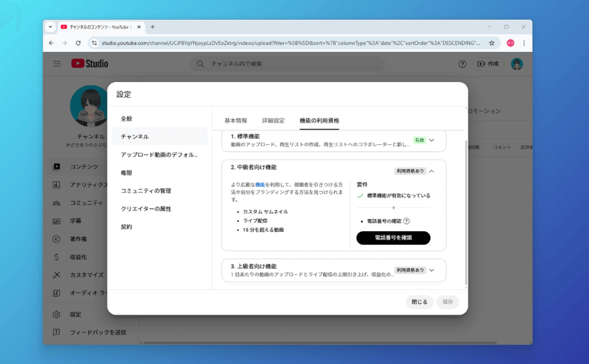
Task: Click help icon beside 電話番号の確認
Action: (x=406, y=221)
